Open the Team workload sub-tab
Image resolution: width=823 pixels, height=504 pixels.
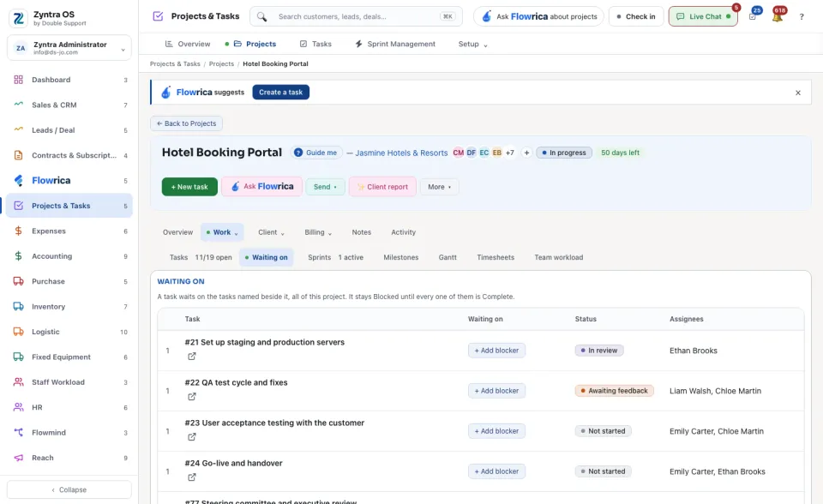coord(558,257)
